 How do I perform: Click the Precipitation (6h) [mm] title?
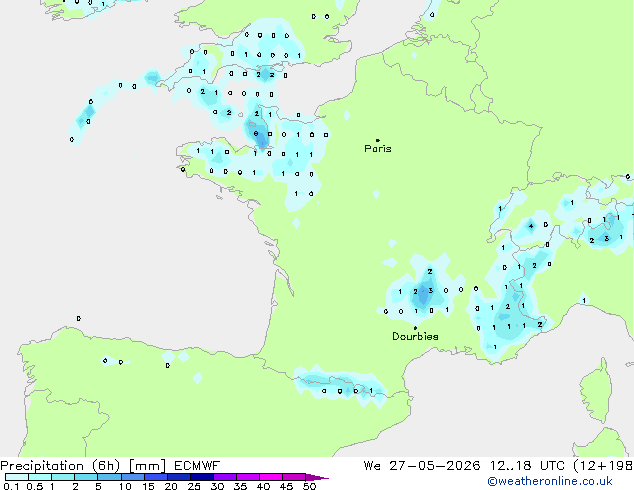click(83, 466)
